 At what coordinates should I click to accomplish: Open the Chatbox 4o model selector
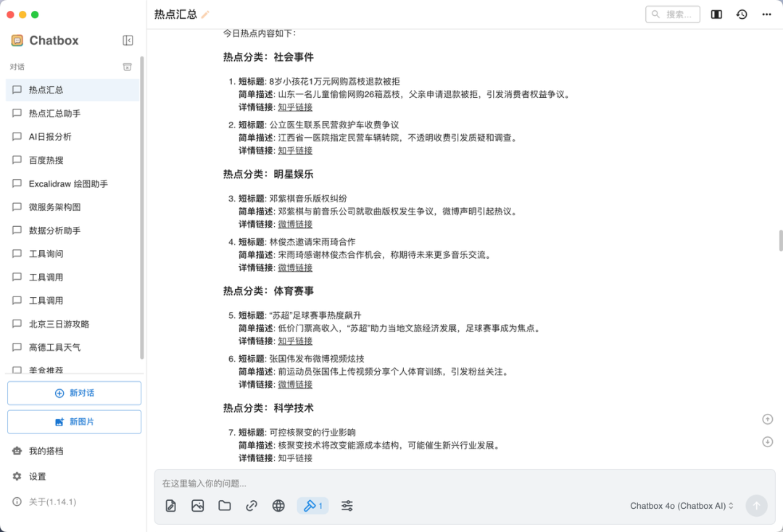click(680, 505)
